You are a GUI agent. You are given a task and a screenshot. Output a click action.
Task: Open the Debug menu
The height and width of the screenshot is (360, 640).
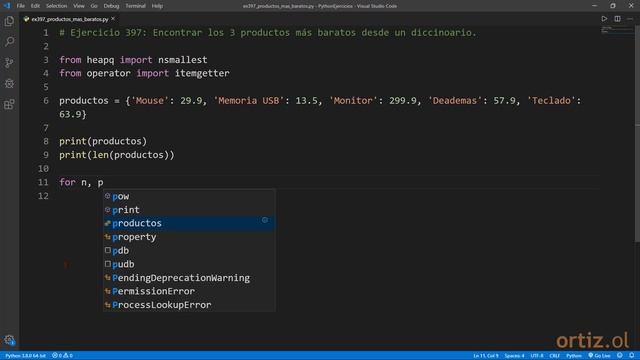111,6
